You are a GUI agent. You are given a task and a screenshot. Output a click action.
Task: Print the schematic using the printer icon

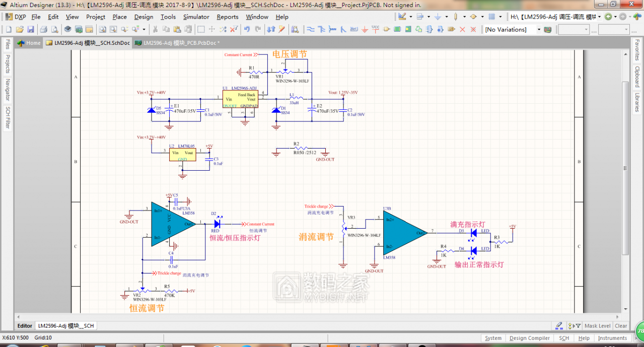[x=44, y=30]
